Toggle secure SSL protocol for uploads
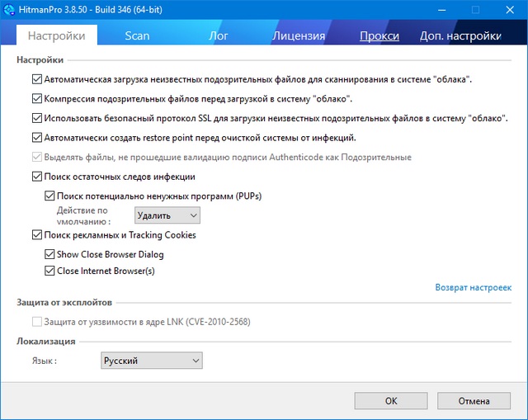 pyautogui.click(x=36, y=118)
